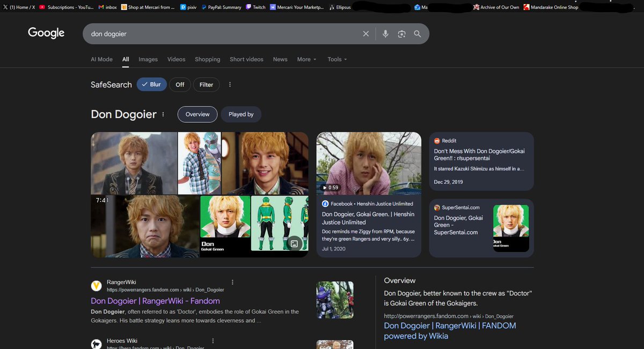Click Heroes Wiki result site name
Screen dimensions: 644x349
122,341
